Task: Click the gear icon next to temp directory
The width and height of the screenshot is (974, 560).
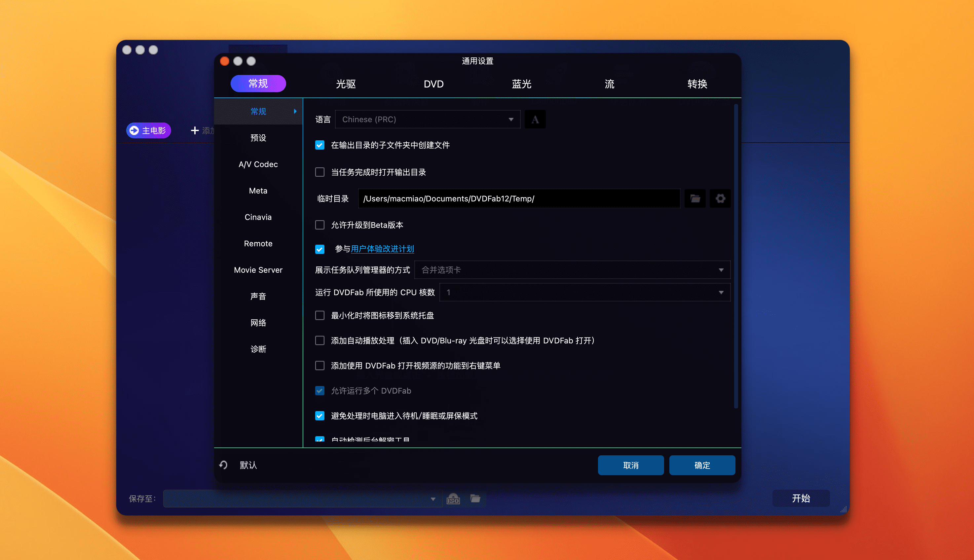Action: (x=720, y=198)
